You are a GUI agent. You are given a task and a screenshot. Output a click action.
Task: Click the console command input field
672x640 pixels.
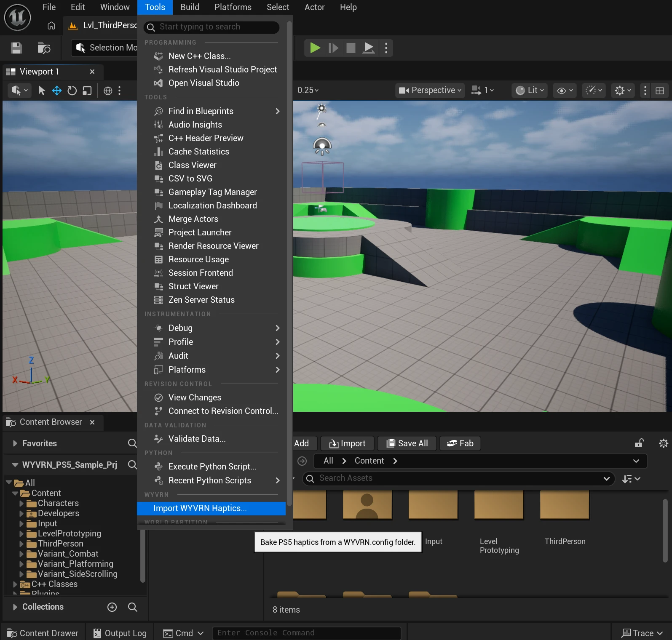306,633
